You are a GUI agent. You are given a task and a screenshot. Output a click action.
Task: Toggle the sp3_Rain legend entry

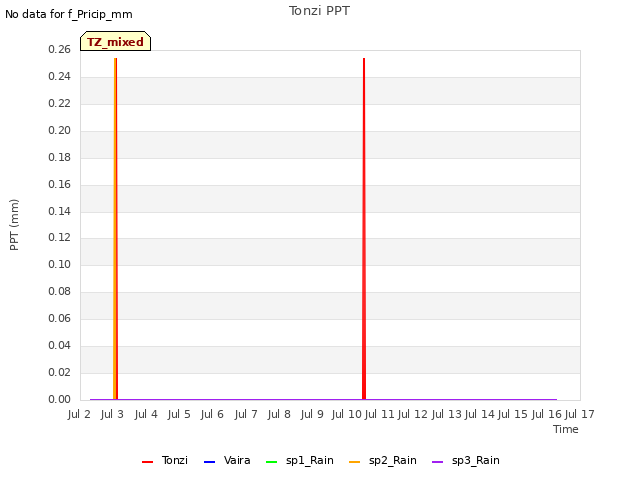[466, 460]
